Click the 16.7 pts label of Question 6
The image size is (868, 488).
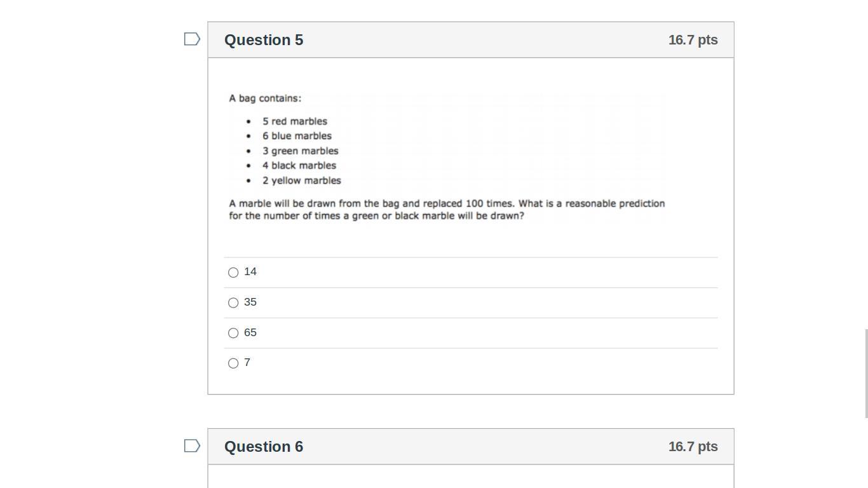(693, 447)
